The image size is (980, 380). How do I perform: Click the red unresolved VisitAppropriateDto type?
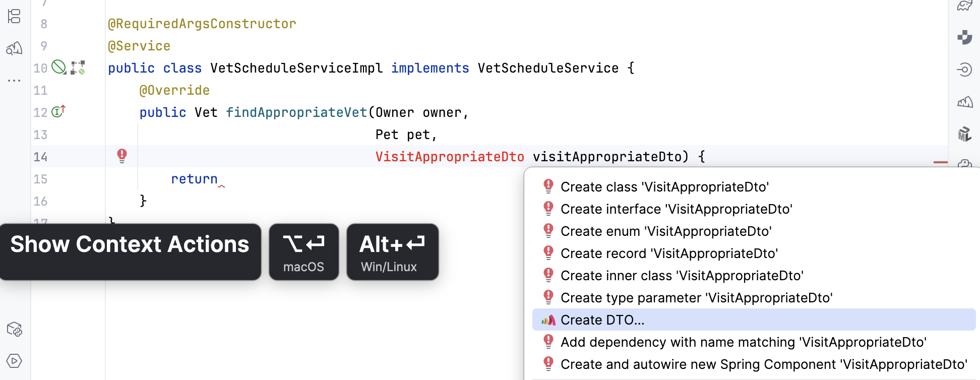[450, 157]
